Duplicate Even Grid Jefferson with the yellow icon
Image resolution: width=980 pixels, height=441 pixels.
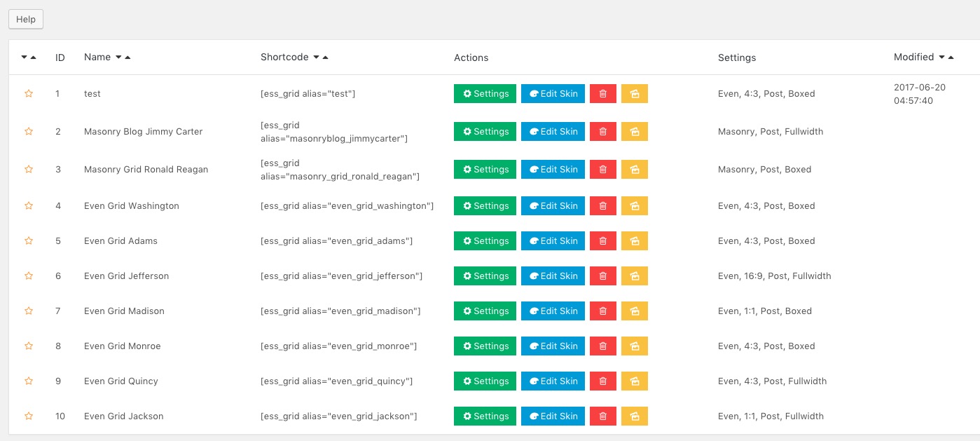pos(634,276)
